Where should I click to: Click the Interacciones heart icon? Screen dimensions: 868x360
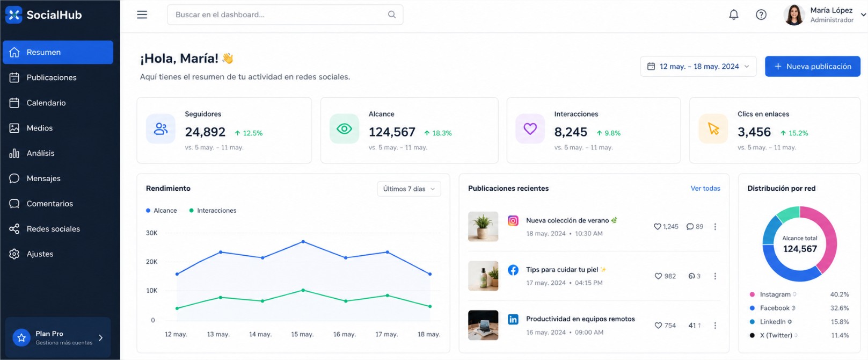[530, 128]
